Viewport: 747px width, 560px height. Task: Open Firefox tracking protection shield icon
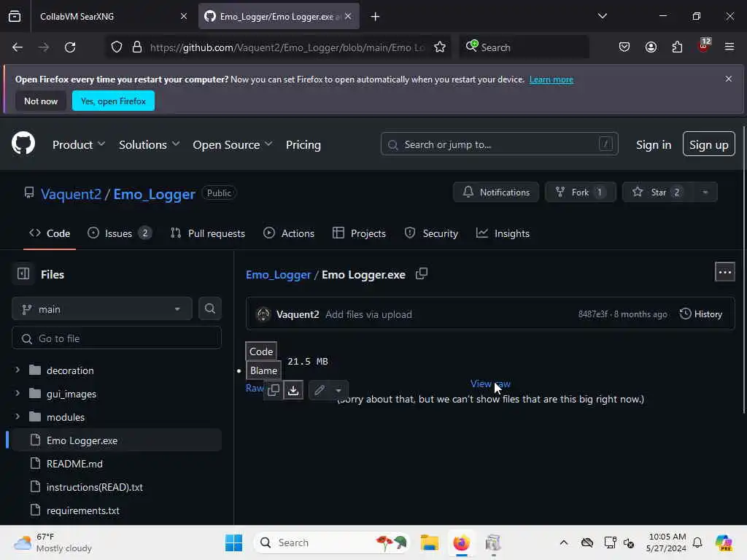point(116,47)
